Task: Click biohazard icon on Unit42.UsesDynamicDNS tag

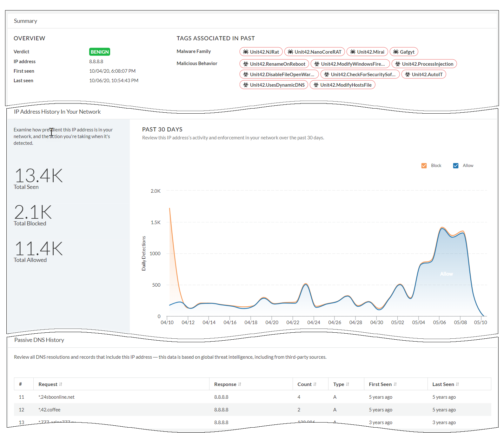Action: click(246, 85)
